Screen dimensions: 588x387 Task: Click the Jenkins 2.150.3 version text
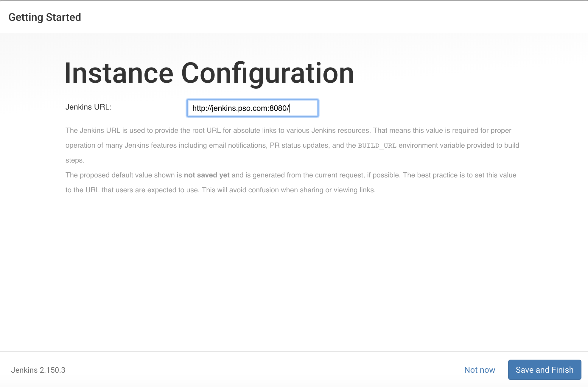click(38, 370)
